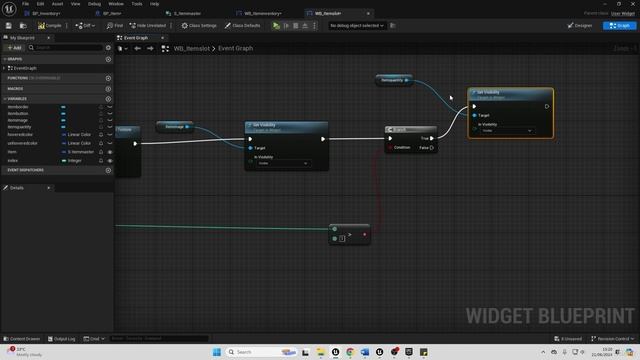640x360 pixels.
Task: Collapse the Variables section
Action: tap(5, 99)
